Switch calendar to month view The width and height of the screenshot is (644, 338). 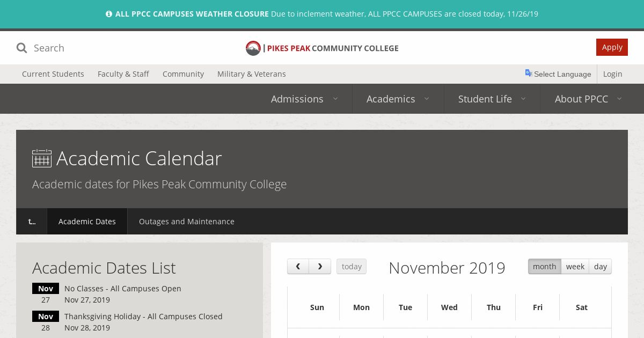tap(544, 267)
